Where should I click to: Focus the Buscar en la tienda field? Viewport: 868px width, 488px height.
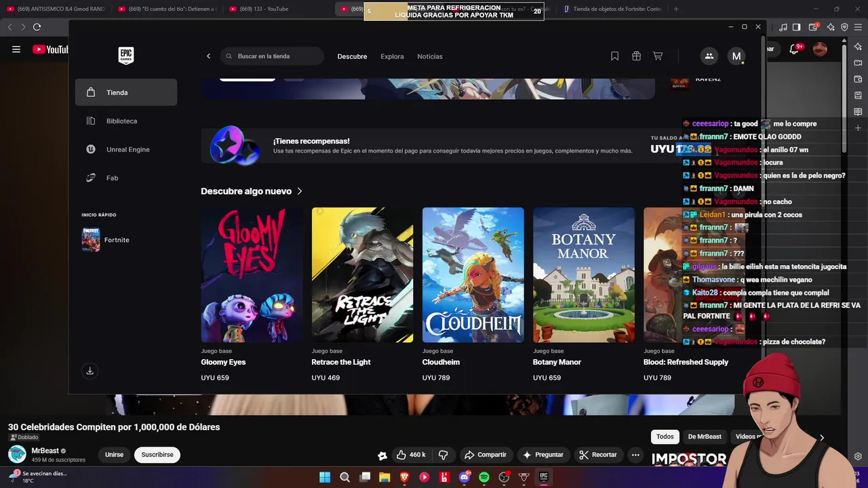(x=272, y=56)
